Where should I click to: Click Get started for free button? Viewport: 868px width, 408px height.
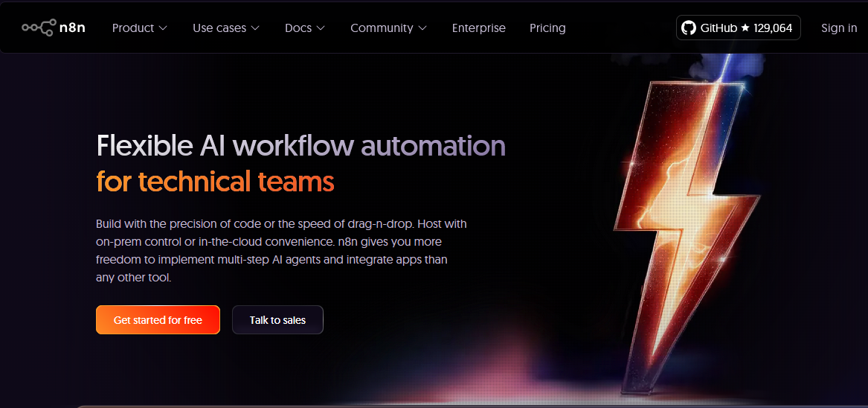click(158, 320)
